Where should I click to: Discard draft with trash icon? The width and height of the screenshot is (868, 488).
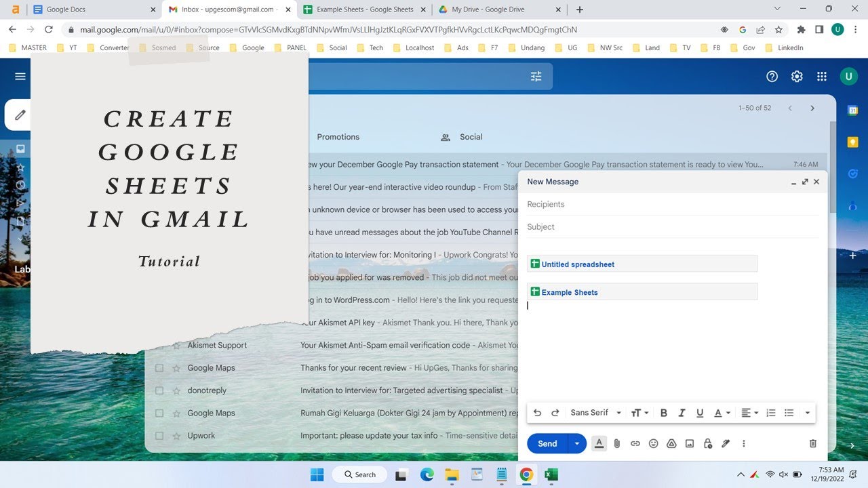(813, 443)
